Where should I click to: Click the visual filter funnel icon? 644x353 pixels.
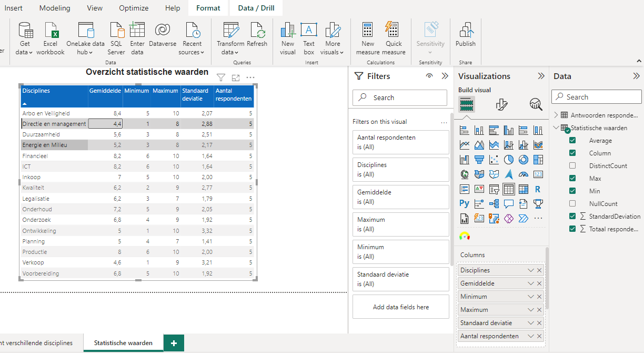click(x=221, y=77)
